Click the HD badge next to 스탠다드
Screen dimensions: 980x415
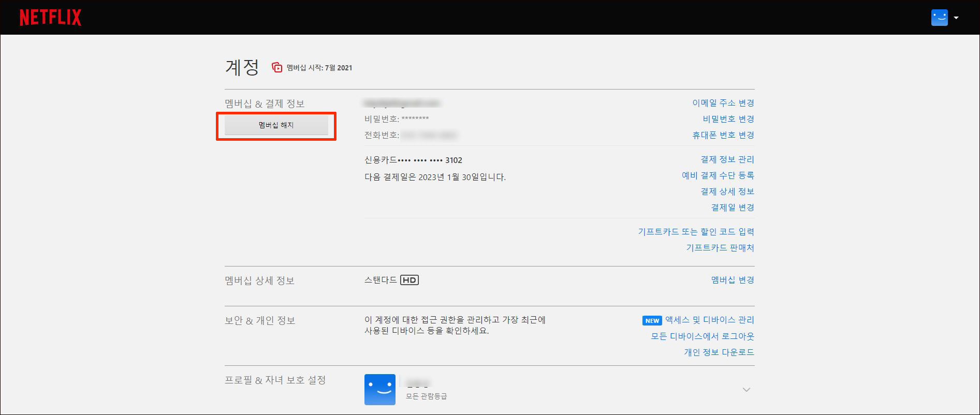409,280
